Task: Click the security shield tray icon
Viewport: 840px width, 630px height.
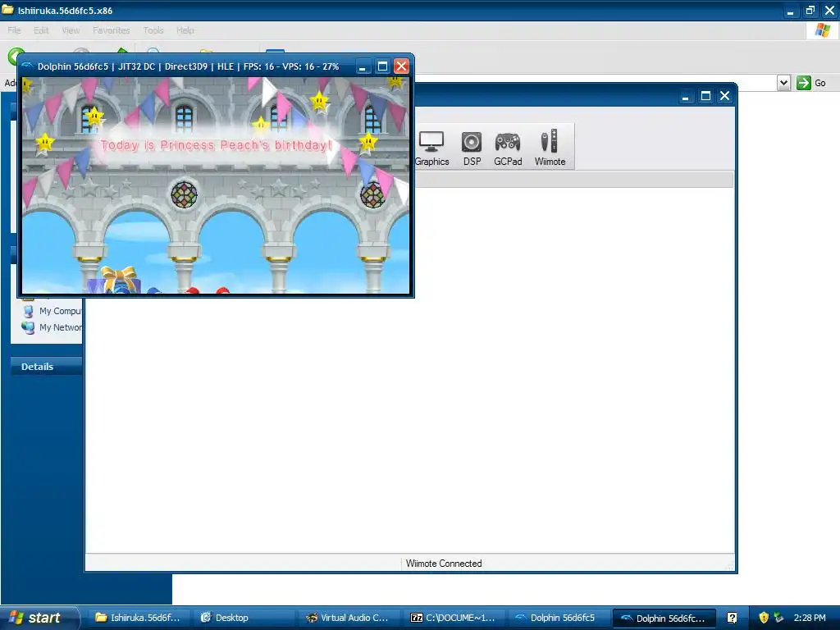Action: click(764, 618)
